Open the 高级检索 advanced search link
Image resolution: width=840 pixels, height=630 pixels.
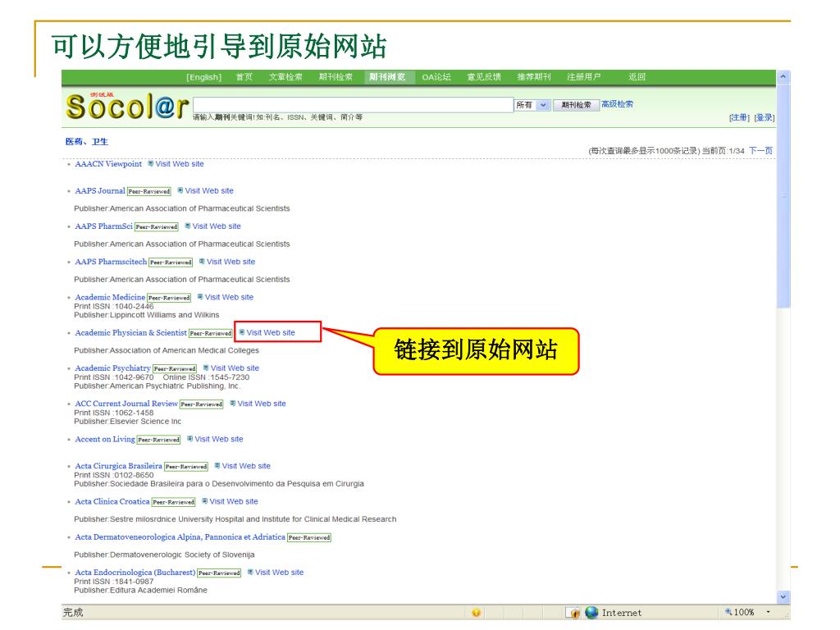click(617, 104)
